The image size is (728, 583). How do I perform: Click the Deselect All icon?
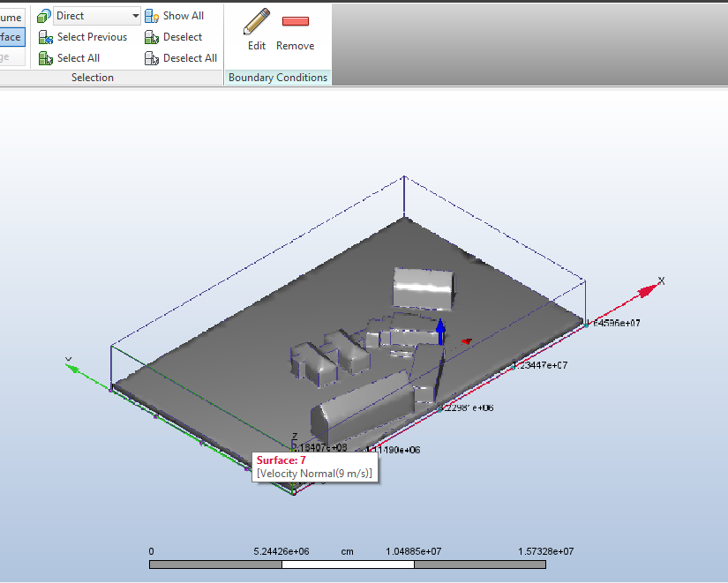(x=152, y=58)
